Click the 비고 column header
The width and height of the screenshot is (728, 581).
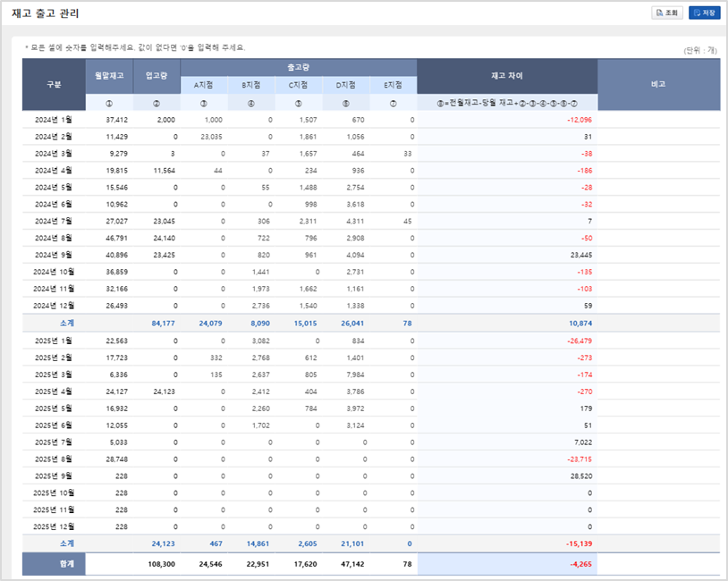coord(658,85)
